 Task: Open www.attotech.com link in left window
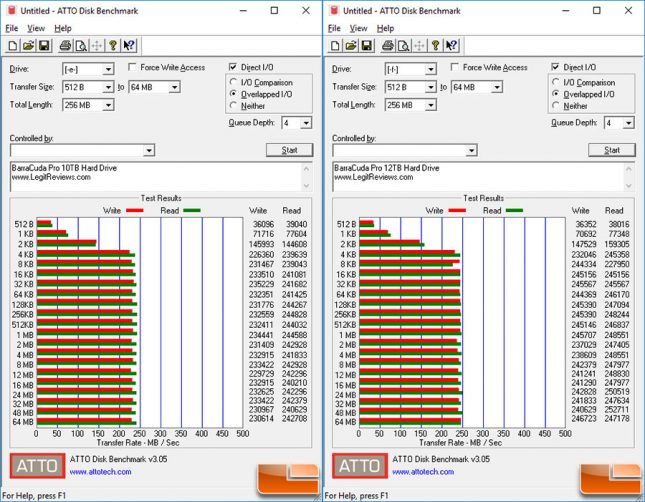click(100, 472)
